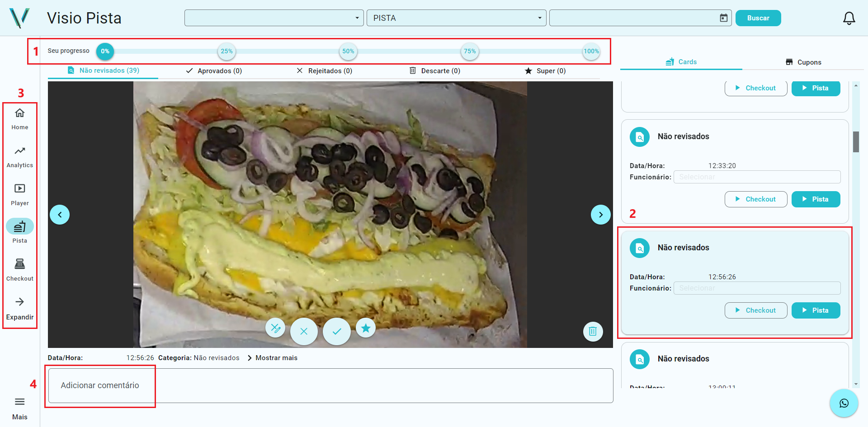Click the trash discard icon on image

coord(593,332)
